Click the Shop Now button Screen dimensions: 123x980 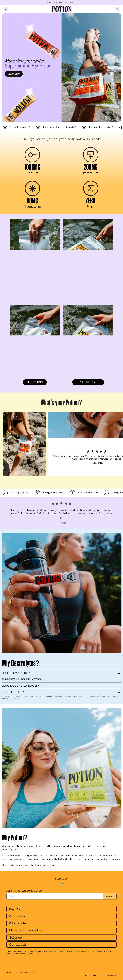tap(14, 74)
